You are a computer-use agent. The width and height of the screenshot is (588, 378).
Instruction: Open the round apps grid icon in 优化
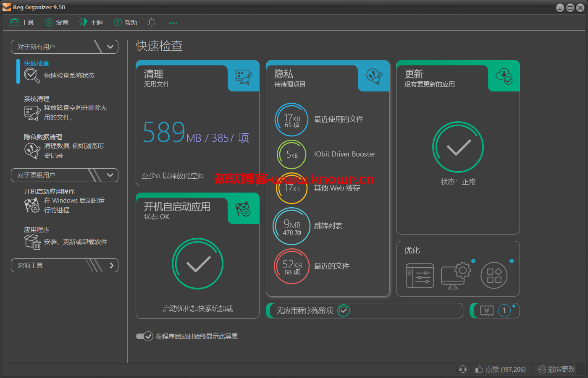pyautogui.click(x=494, y=276)
